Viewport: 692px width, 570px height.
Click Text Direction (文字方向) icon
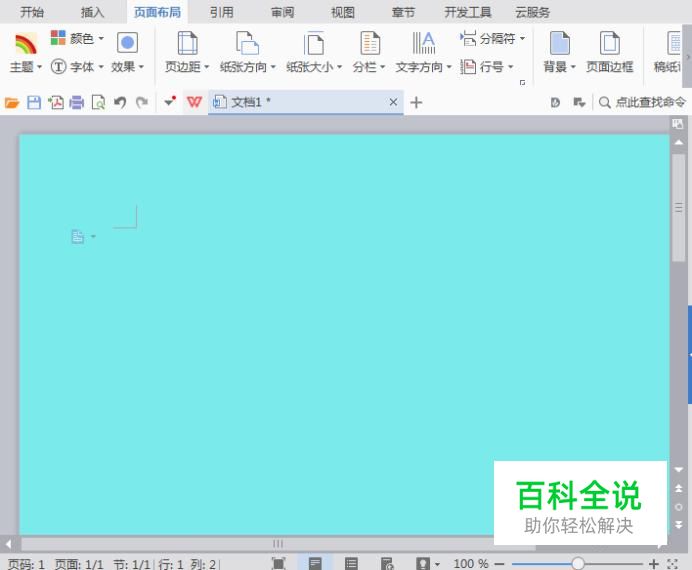click(424, 43)
